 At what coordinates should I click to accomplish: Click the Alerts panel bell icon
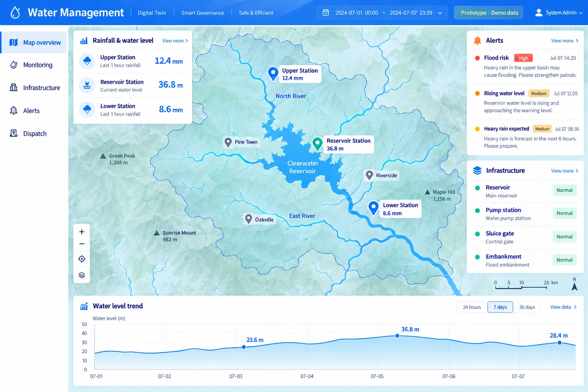477,41
